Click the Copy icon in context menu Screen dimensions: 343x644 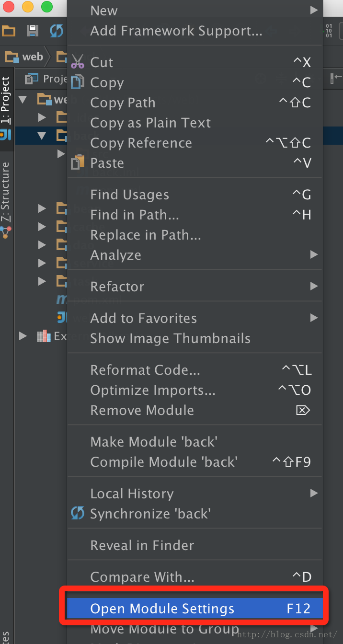pos(77,82)
